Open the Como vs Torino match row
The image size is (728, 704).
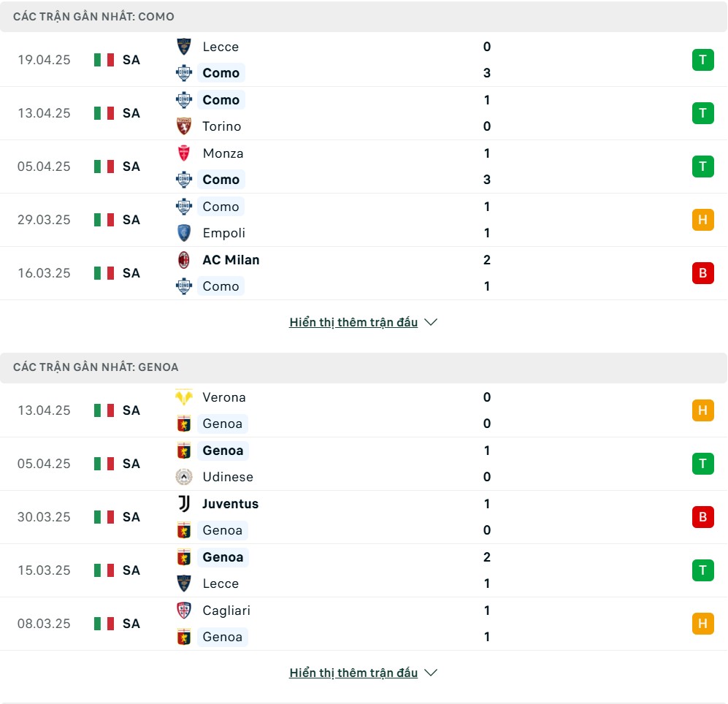364,113
